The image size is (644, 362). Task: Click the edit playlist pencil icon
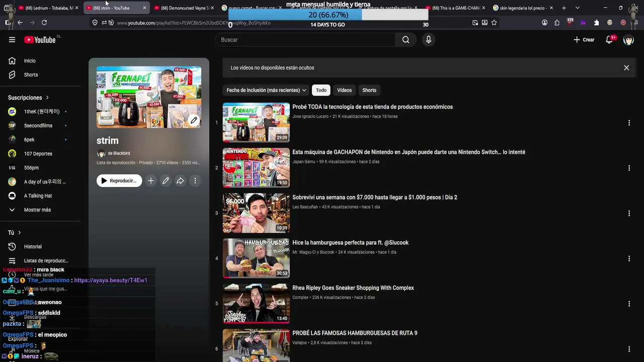166,181
